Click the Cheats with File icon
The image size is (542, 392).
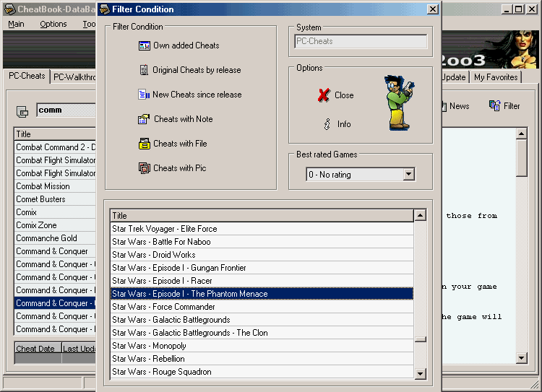pyautogui.click(x=144, y=144)
